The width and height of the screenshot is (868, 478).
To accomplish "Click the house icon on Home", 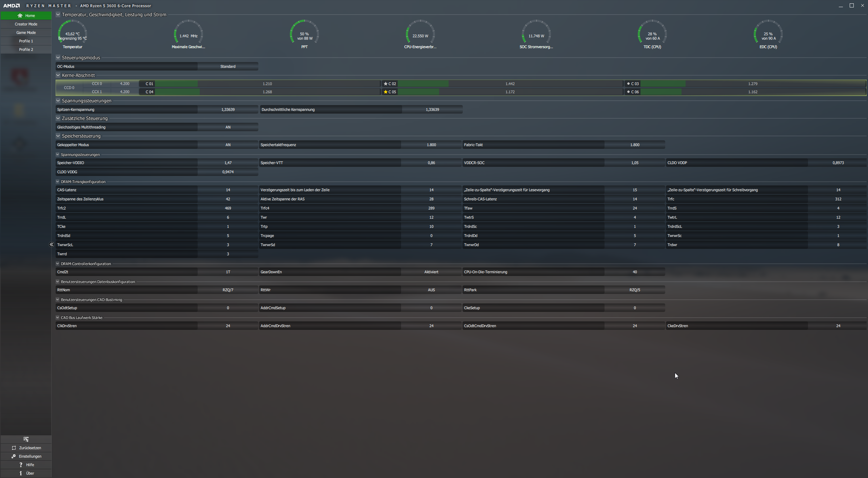I will (20, 16).
